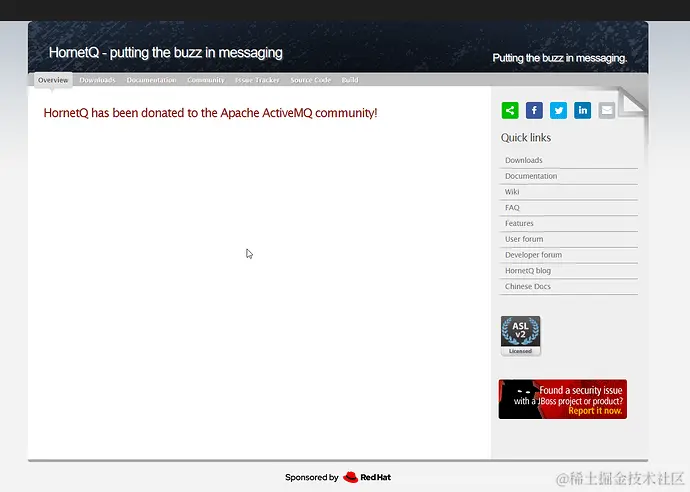Open the ASL v2 Licensed badge
Screen dimensions: 690x492
[521, 336]
